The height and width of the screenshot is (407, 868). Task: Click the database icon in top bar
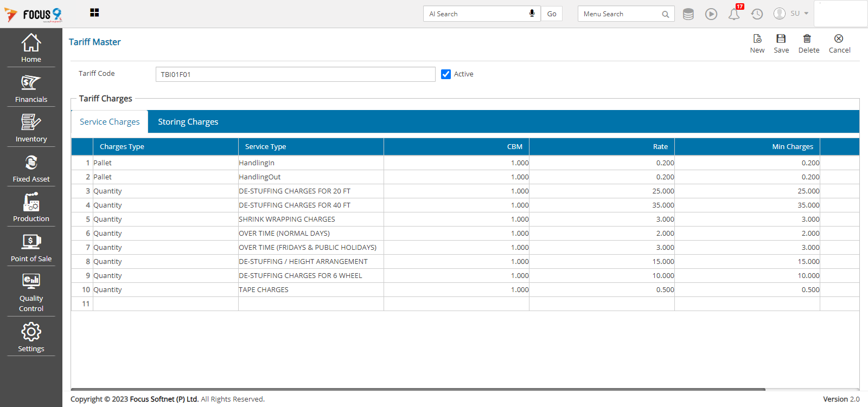(688, 14)
